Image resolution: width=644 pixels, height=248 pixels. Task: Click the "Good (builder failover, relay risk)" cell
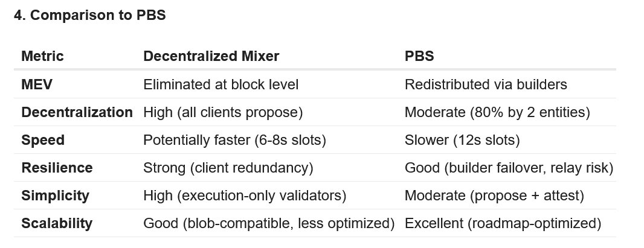pyautogui.click(x=509, y=168)
